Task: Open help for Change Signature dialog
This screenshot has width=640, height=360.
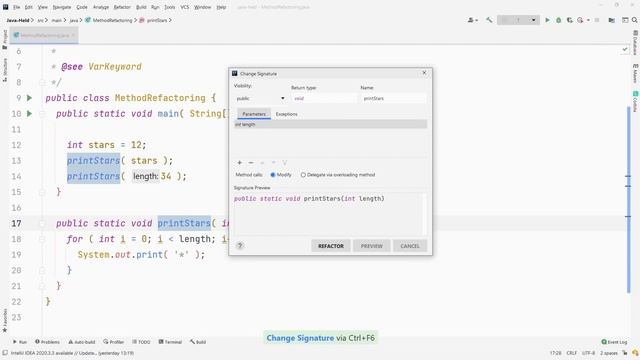Action: pos(240,246)
